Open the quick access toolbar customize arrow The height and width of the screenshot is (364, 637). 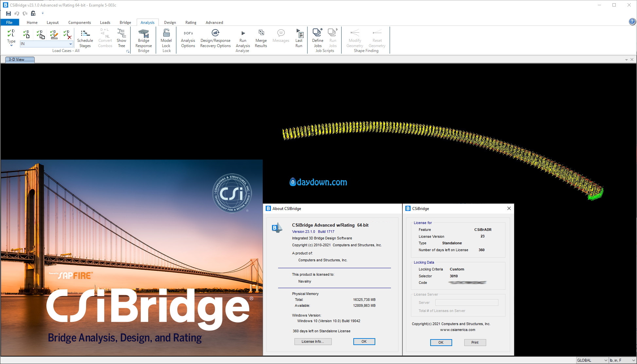43,13
